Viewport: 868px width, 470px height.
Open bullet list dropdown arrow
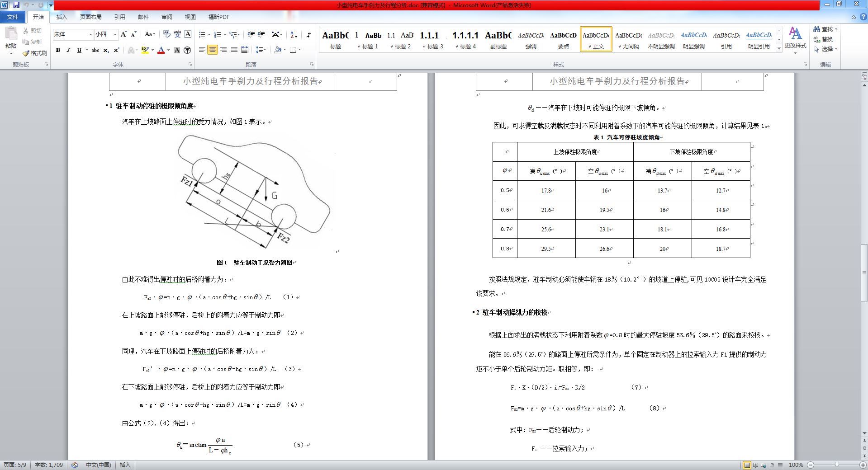[x=209, y=35]
